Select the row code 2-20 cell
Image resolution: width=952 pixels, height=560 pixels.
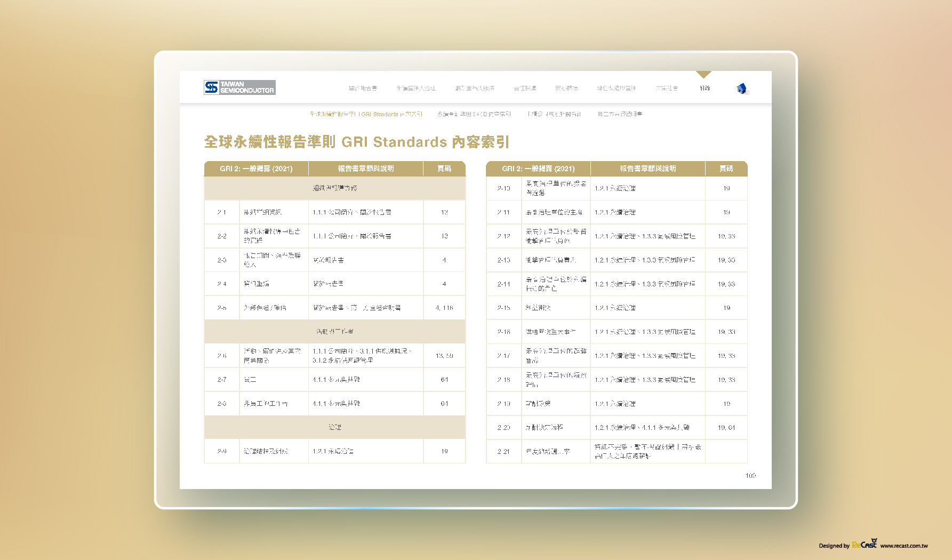coord(503,428)
